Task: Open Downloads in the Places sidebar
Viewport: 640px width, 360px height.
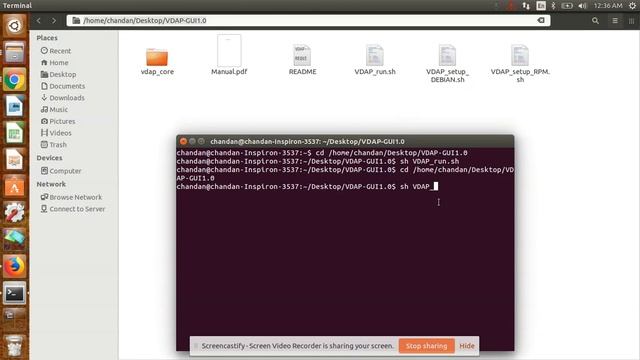Action: tap(62, 98)
